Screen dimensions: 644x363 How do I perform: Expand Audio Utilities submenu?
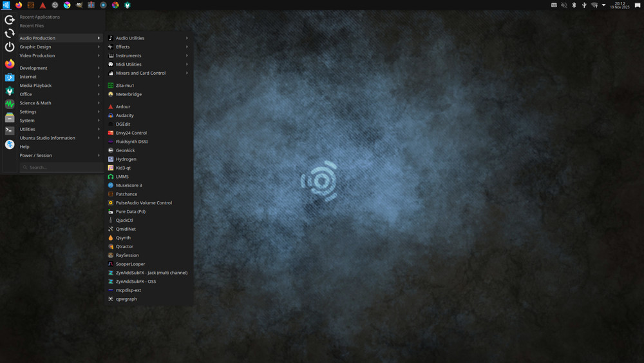(149, 38)
